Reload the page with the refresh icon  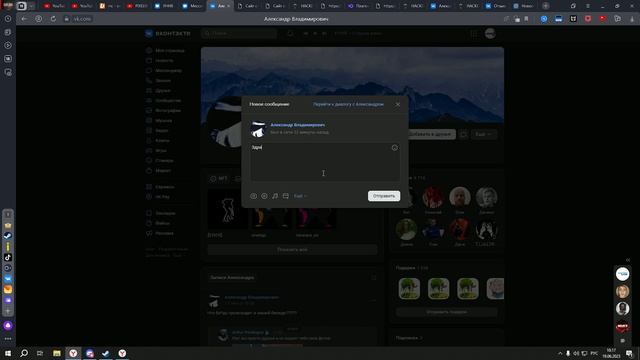(x=53, y=19)
